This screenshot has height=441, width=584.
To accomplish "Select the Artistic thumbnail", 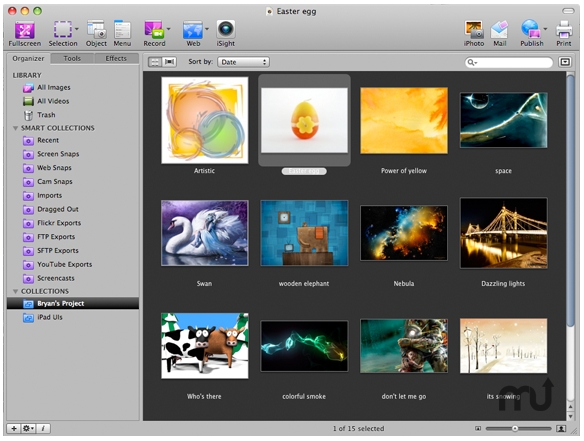I will click(204, 120).
